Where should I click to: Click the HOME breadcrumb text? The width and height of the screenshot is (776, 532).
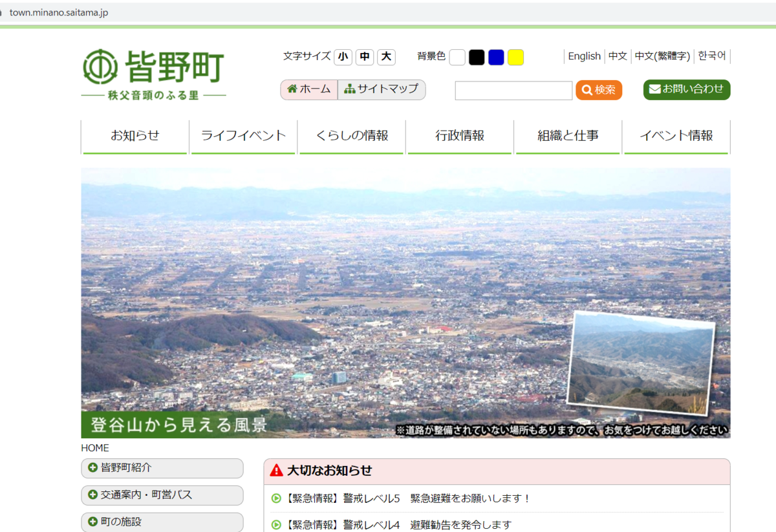coord(95,448)
